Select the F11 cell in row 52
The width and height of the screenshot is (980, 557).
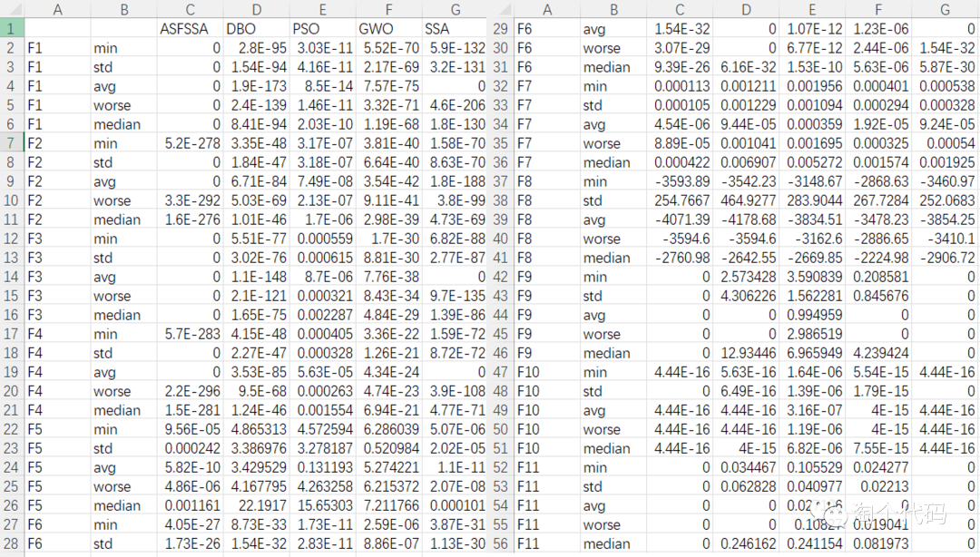tap(547, 467)
